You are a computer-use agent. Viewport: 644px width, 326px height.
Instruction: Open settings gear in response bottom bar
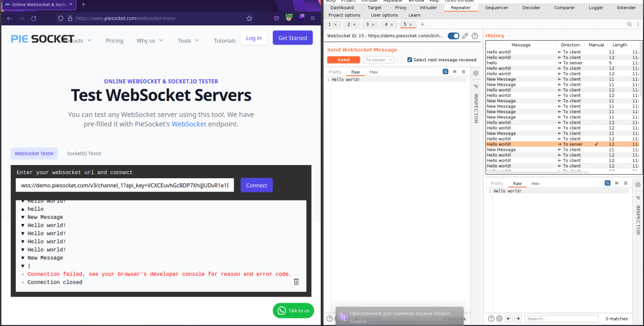click(499, 318)
